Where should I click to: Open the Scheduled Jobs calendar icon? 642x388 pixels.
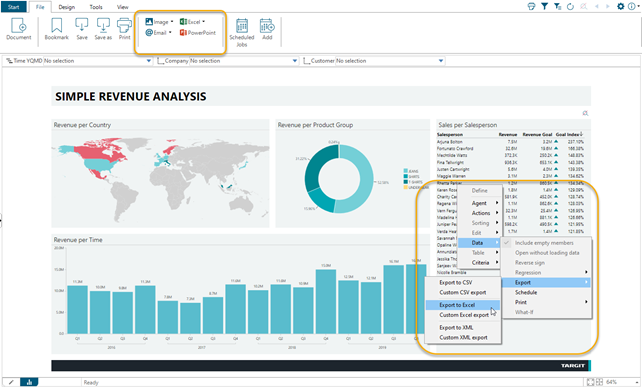[242, 26]
